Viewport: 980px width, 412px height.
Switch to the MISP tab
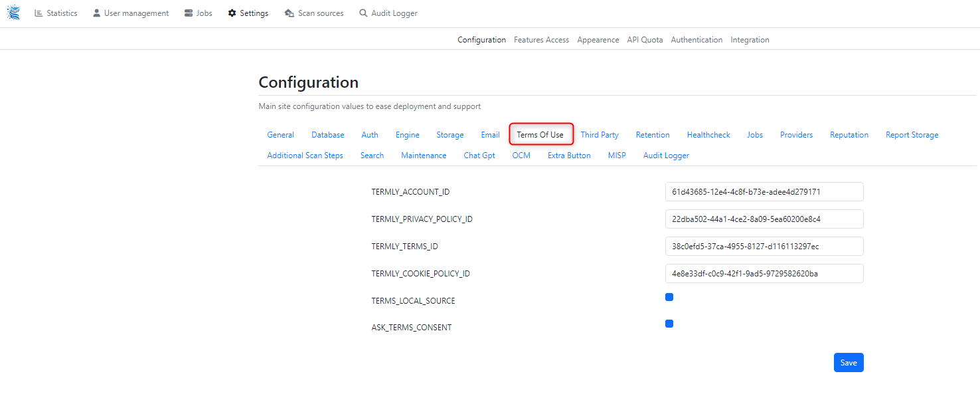click(617, 155)
